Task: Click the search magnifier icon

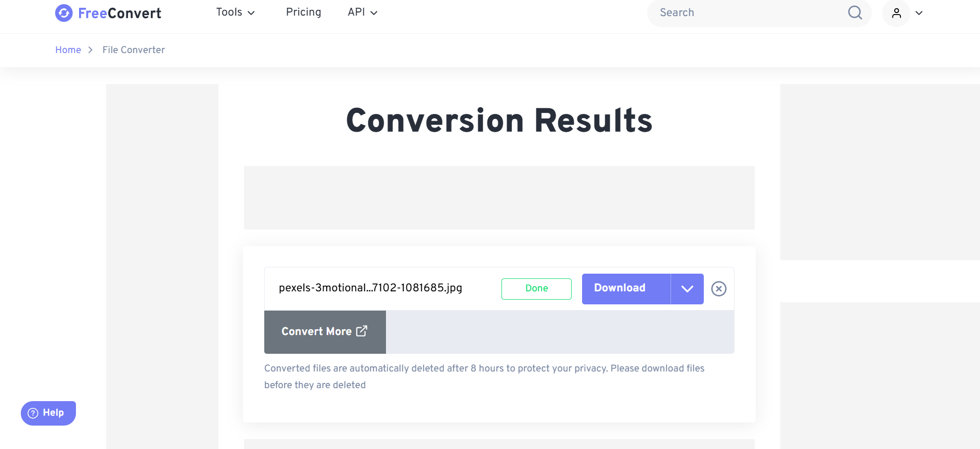Action: (855, 12)
